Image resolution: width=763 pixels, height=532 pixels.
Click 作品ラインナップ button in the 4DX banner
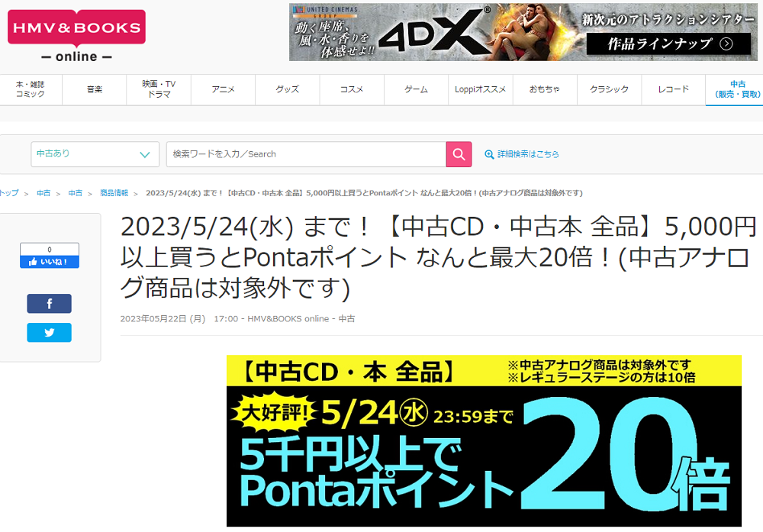[x=668, y=44]
